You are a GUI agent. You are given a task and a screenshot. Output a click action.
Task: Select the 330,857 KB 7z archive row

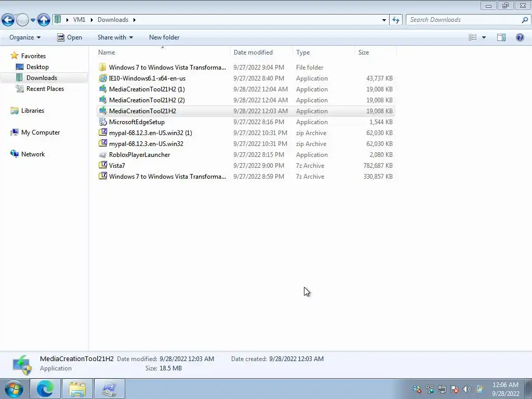click(246, 177)
